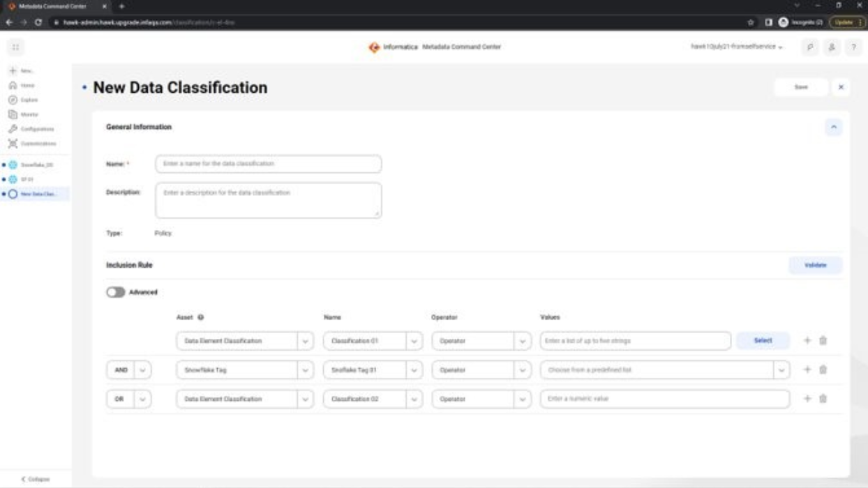Click the list of strings values field
This screenshot has width=868, height=488.
click(635, 341)
